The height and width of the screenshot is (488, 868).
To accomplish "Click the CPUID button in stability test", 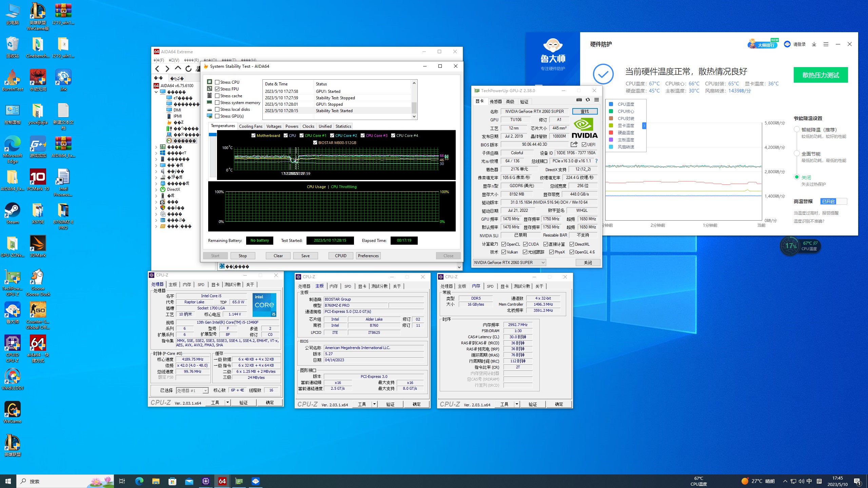I will (x=341, y=256).
